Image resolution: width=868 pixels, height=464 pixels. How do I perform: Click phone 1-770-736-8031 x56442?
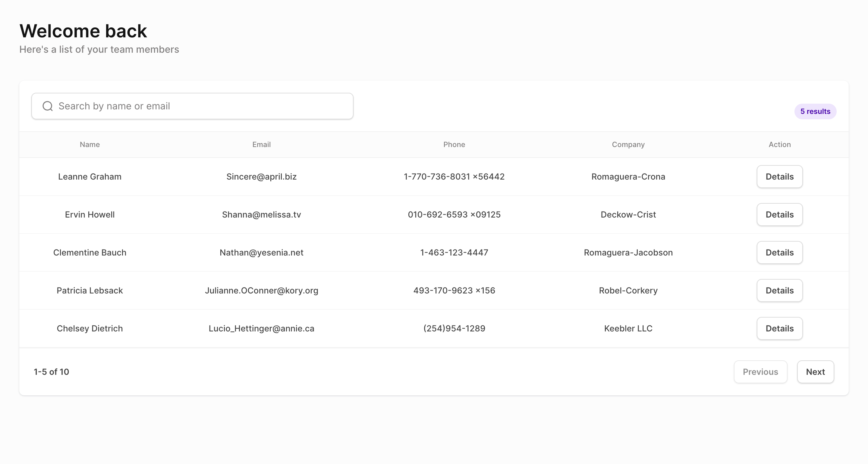coord(454,177)
